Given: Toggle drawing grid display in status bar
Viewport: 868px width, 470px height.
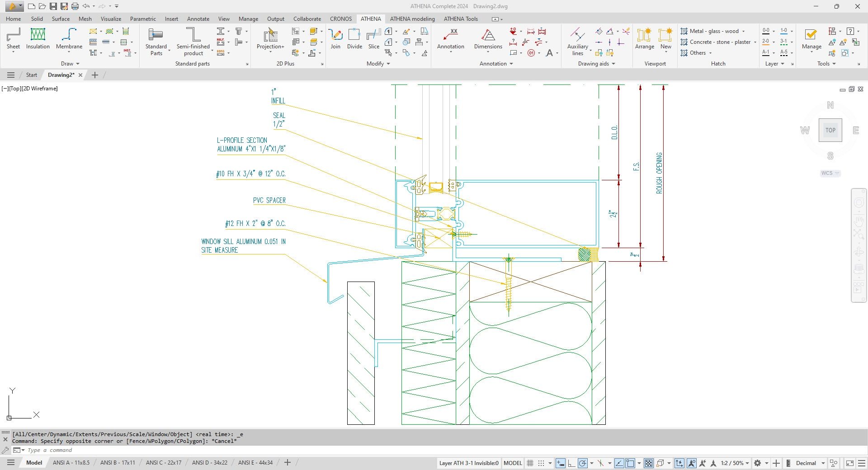Looking at the screenshot, I should pyautogui.click(x=530, y=463).
